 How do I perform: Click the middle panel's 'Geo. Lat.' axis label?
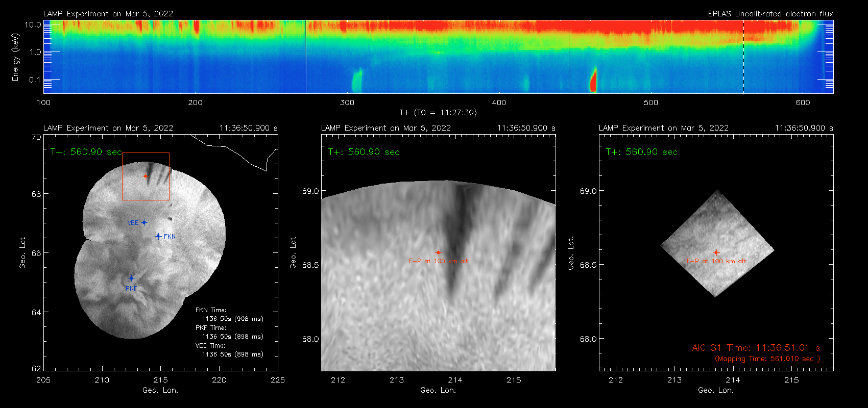tap(293, 252)
